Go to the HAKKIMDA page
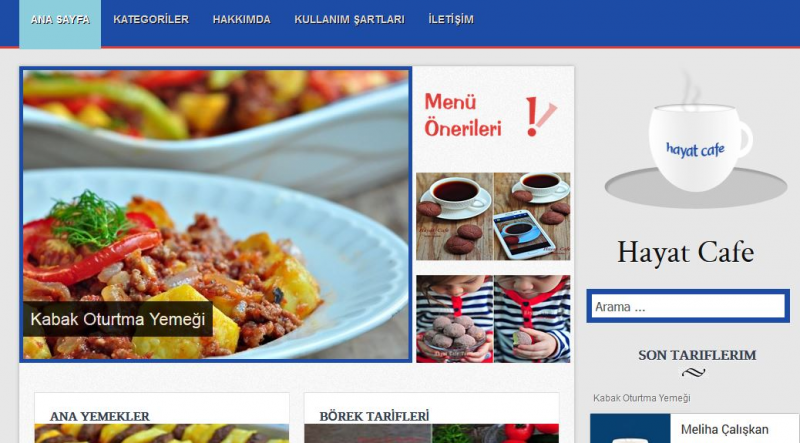Screen dimensions: 800x443 coord(241,19)
